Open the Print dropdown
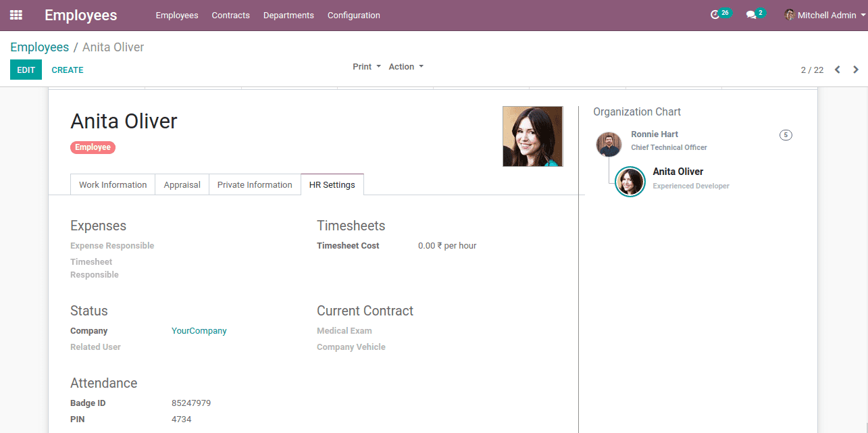868x433 pixels. [367, 67]
